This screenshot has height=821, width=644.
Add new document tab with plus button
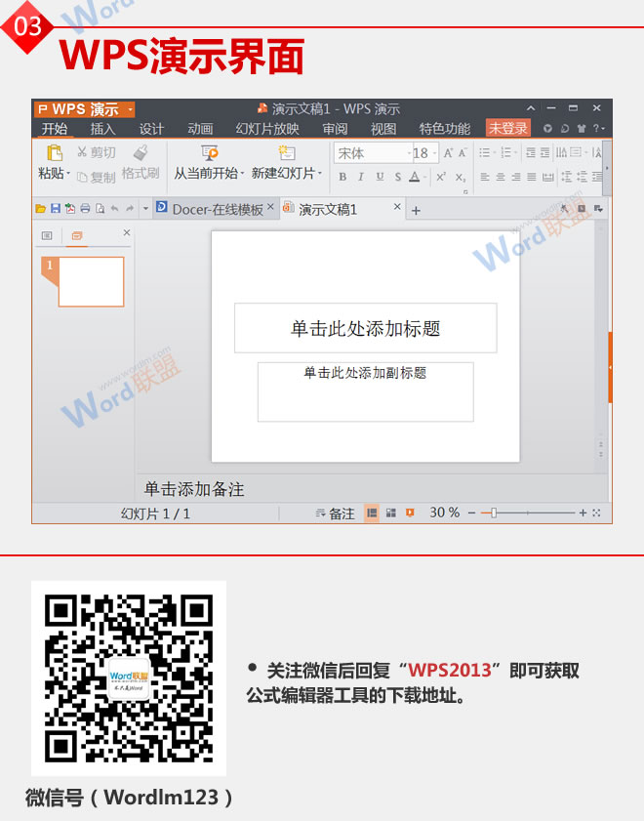416,211
